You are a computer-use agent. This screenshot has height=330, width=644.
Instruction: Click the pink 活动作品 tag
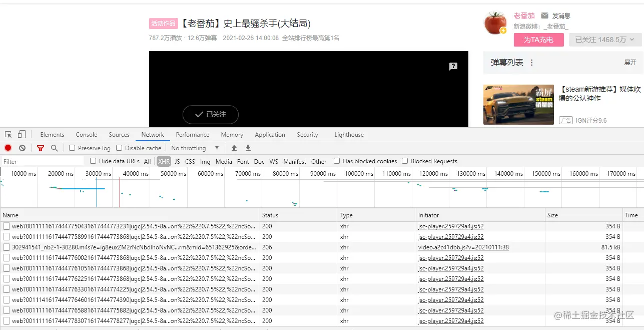point(164,24)
